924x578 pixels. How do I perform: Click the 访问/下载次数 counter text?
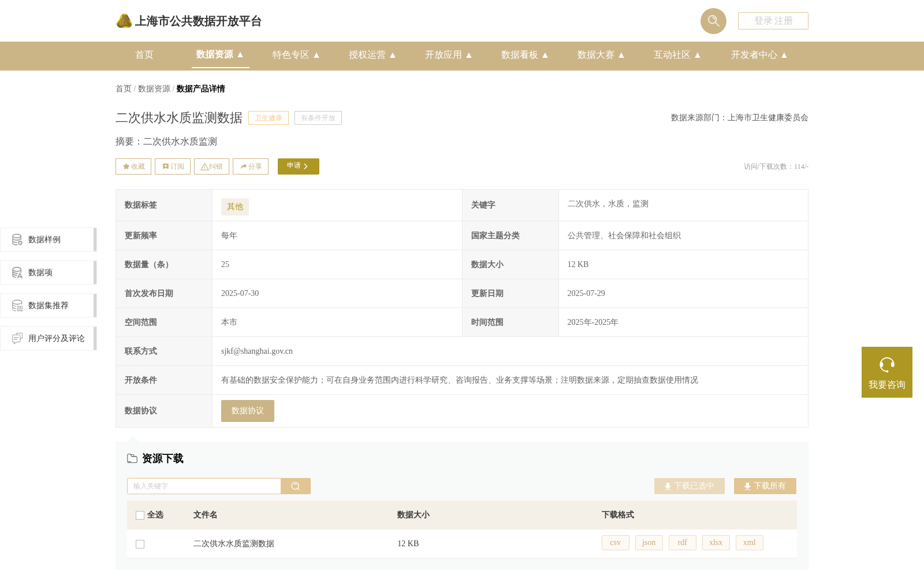(776, 166)
